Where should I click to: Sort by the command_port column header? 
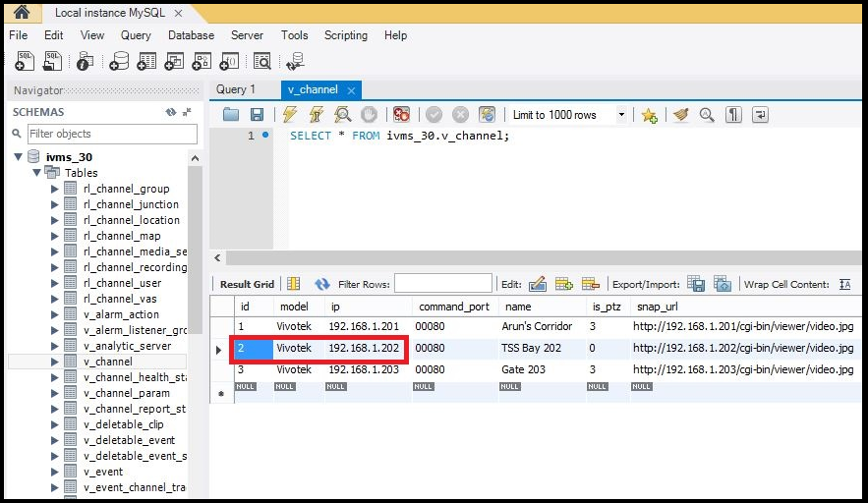click(x=454, y=307)
